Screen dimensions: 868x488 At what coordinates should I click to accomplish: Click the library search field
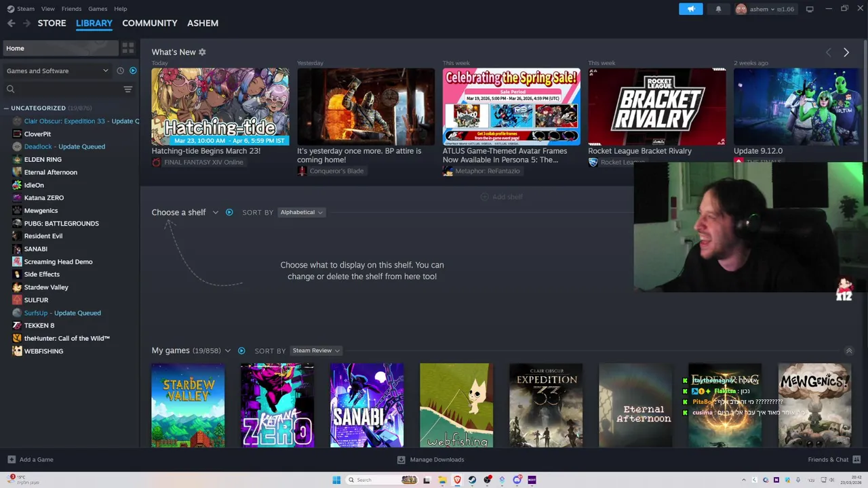tap(64, 89)
